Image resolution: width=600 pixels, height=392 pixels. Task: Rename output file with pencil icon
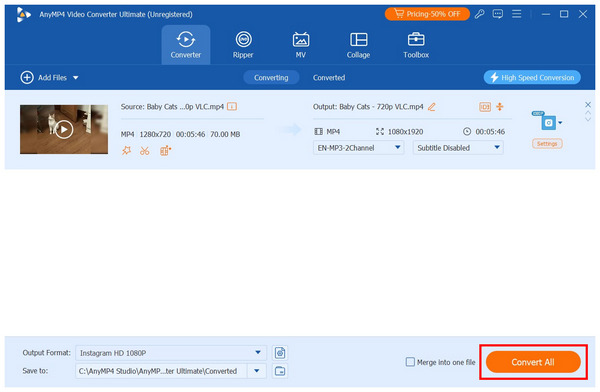[432, 107]
